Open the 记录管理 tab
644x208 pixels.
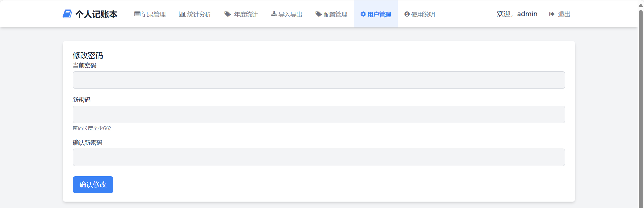pos(150,14)
